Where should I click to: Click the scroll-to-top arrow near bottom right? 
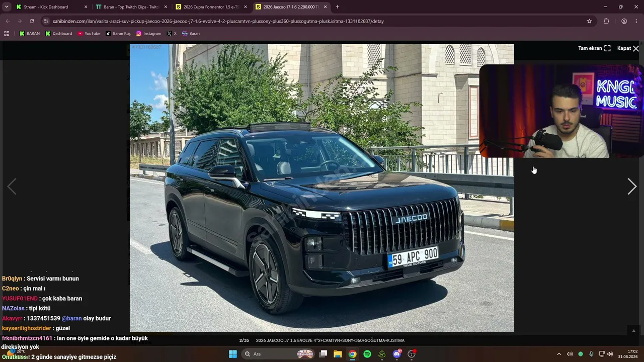pos(633,330)
